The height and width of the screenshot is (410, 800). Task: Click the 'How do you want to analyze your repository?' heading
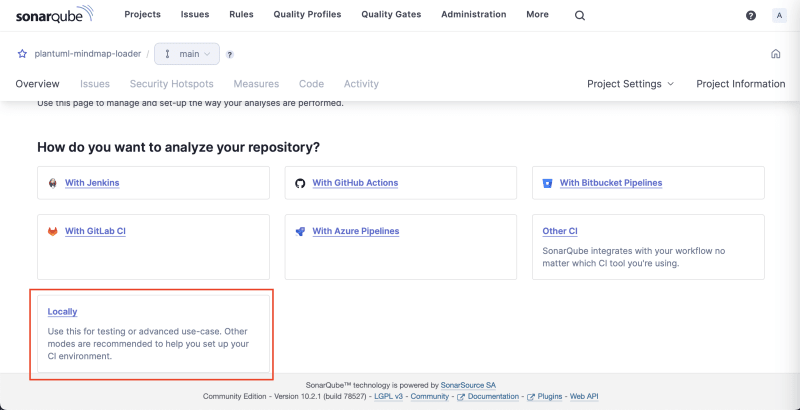click(x=179, y=148)
